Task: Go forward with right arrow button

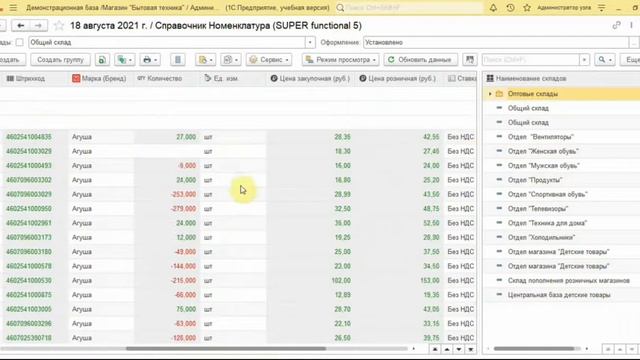Action: (38, 26)
